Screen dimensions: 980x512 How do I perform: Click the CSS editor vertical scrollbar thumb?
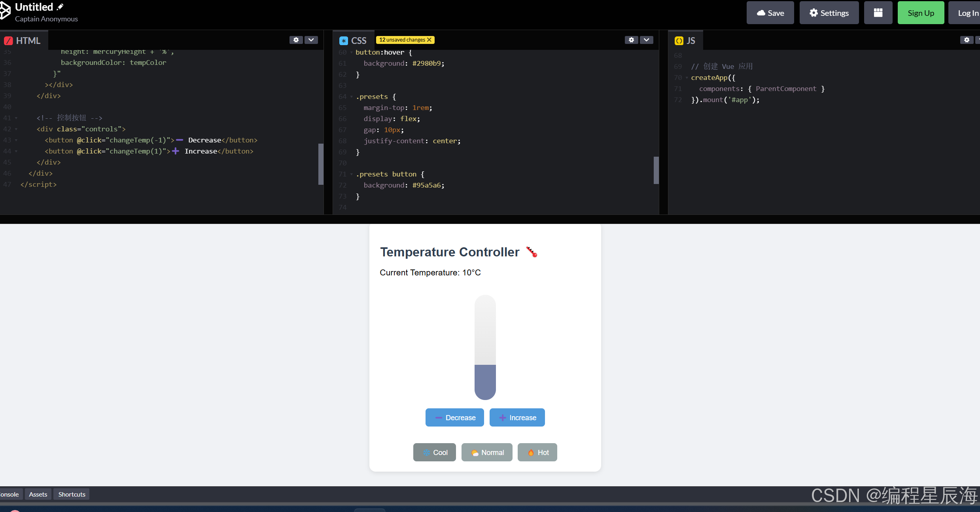[x=656, y=170]
